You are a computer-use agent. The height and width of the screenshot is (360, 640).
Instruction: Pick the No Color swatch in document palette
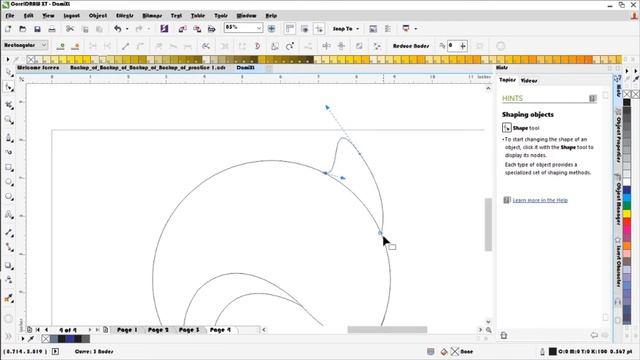click(x=46, y=339)
